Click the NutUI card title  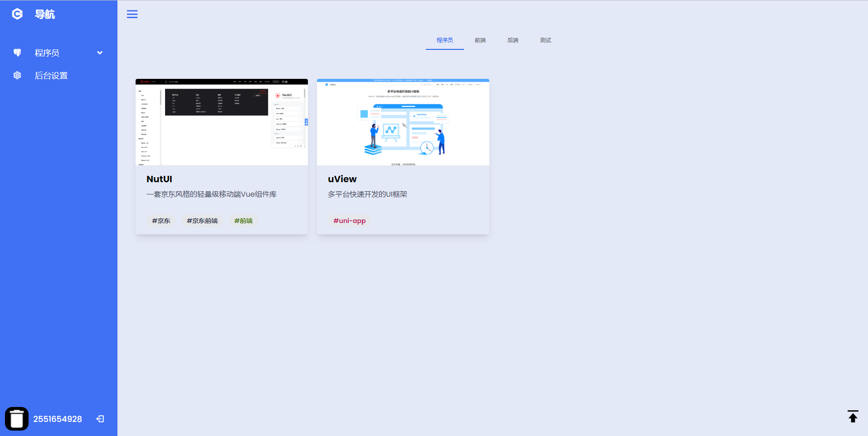coord(159,179)
